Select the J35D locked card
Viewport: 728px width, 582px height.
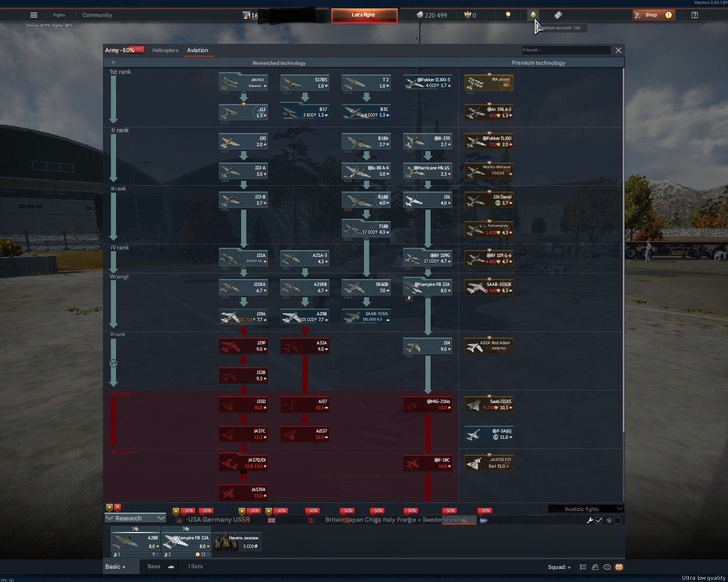pyautogui.click(x=243, y=404)
